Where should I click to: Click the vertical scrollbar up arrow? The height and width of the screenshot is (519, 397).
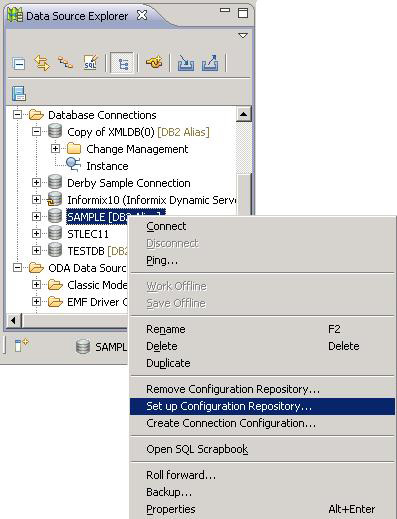[243, 115]
